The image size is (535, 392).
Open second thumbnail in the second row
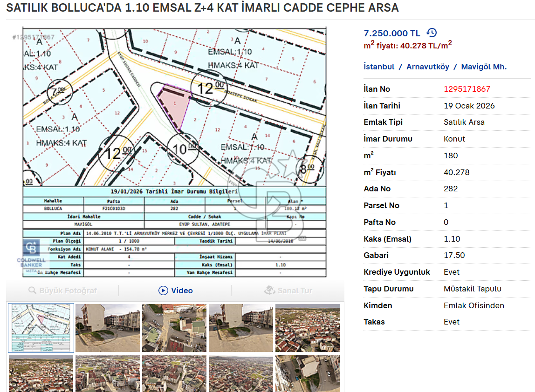pyautogui.click(x=108, y=373)
